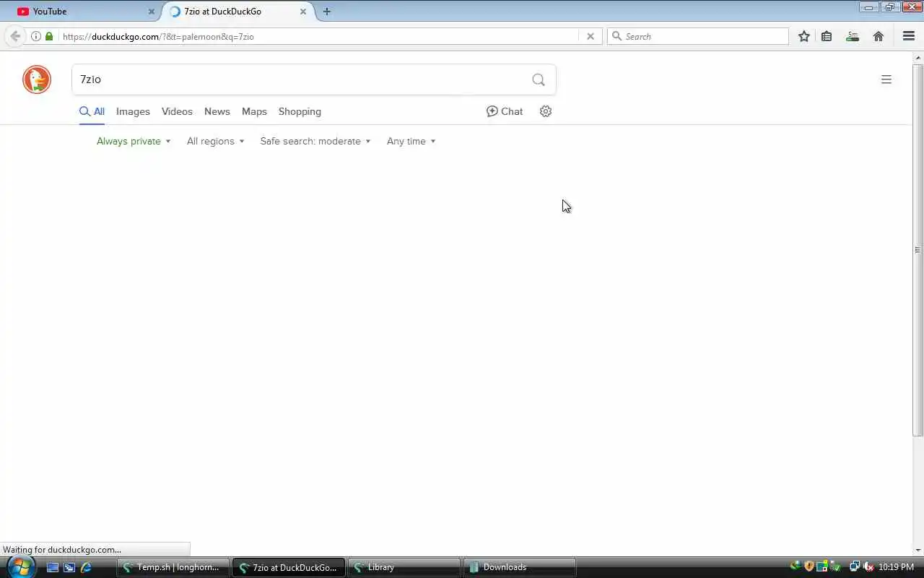
Task: Click Show Desktop quick launch icon
Action: (x=53, y=567)
